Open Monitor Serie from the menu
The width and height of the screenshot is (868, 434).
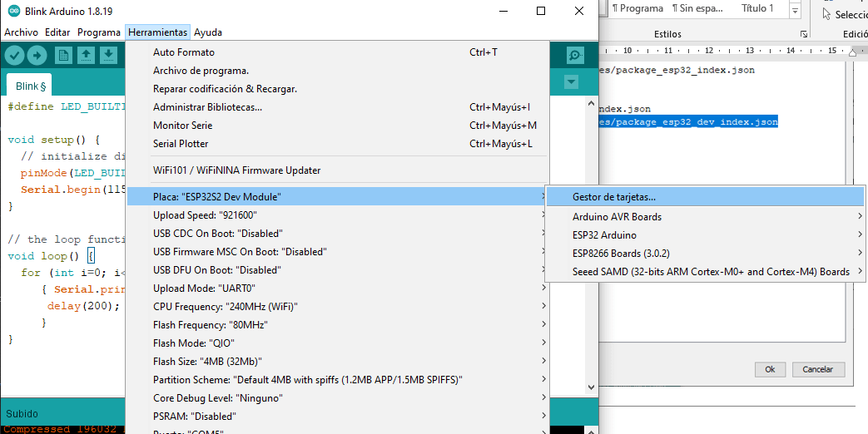(x=338, y=126)
